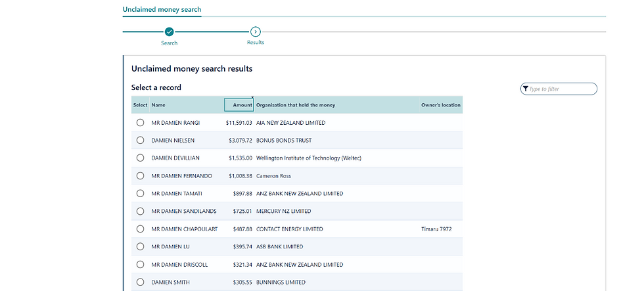Click CONTACT ENERGY LIMITED organisation cell
Image resolution: width=644 pixels, height=291 pixels.
(290, 229)
